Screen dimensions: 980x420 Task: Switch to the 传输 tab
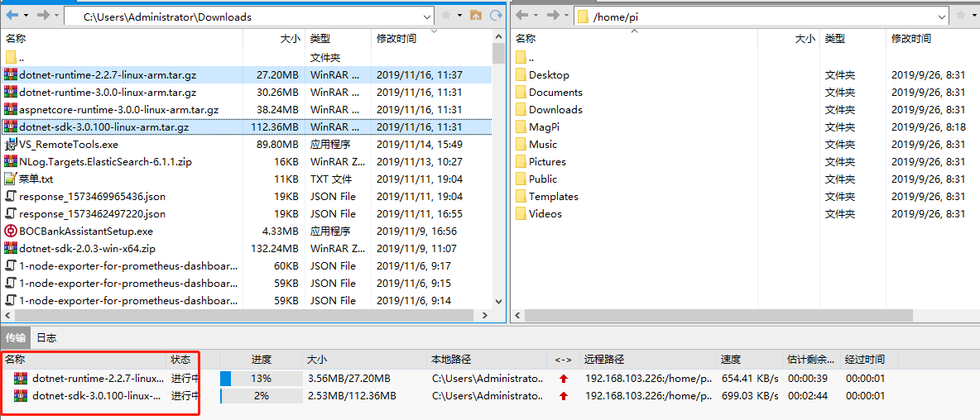(16, 338)
